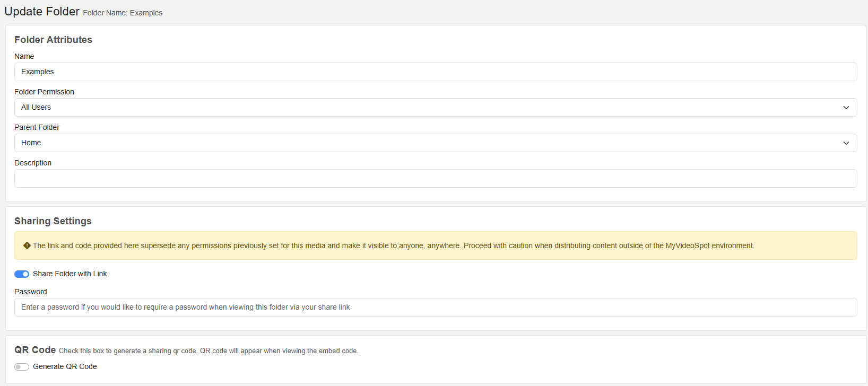Click the 'Description' field label
Screen dimensions: 868x386
coord(33,163)
